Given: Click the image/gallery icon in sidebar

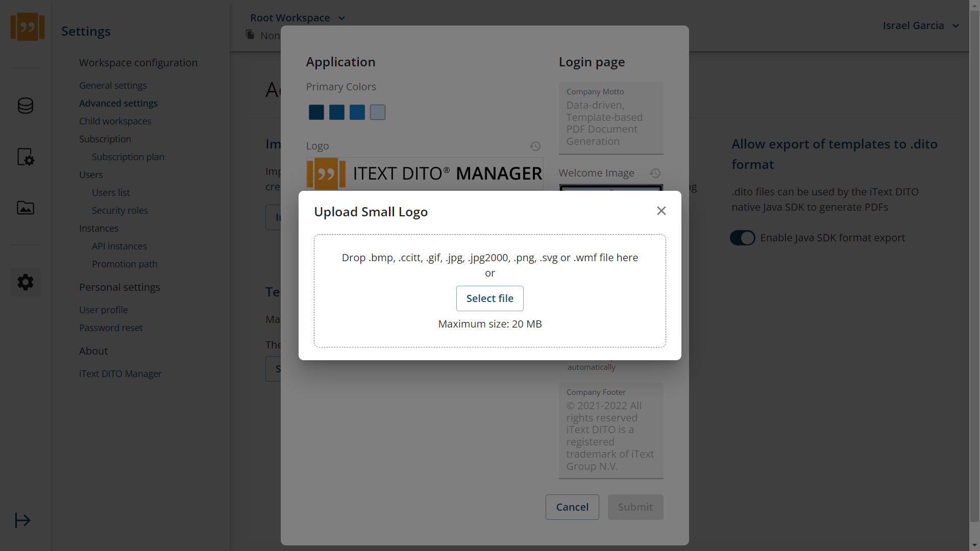Looking at the screenshot, I should point(25,208).
